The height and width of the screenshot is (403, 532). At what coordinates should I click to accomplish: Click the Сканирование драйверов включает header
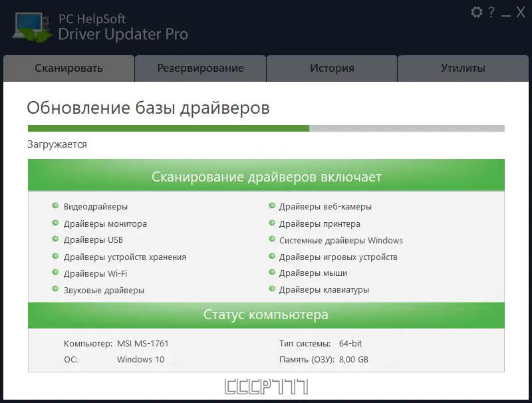click(265, 177)
